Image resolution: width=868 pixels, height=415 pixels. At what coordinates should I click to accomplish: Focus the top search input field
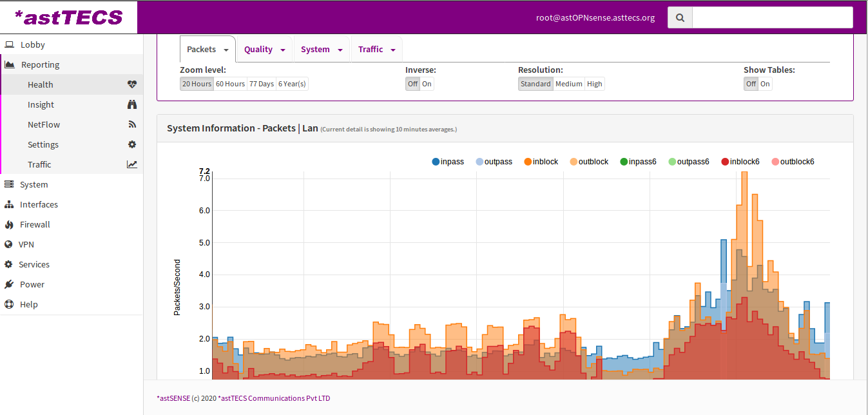[x=772, y=17]
